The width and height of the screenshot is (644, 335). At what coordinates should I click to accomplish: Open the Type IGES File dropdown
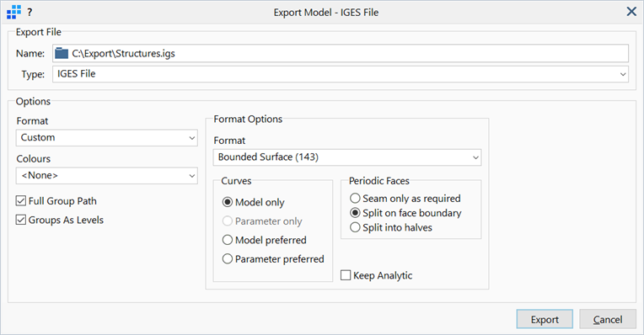click(341, 74)
